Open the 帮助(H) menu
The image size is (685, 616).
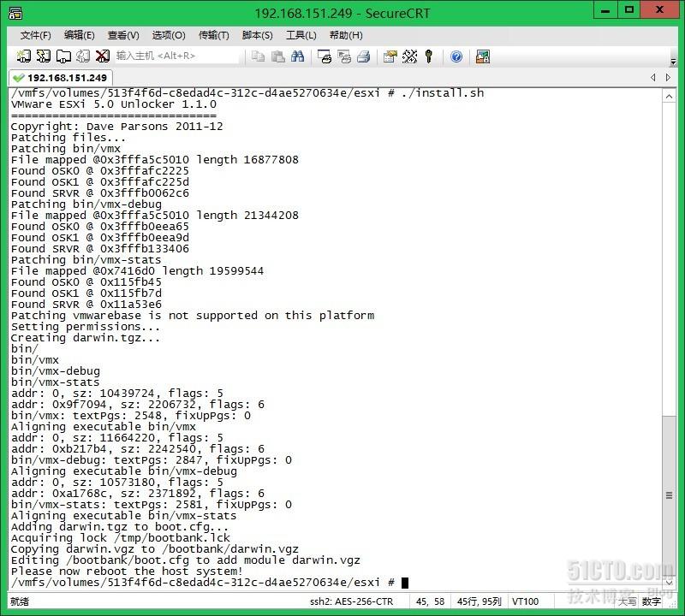pyautogui.click(x=346, y=35)
